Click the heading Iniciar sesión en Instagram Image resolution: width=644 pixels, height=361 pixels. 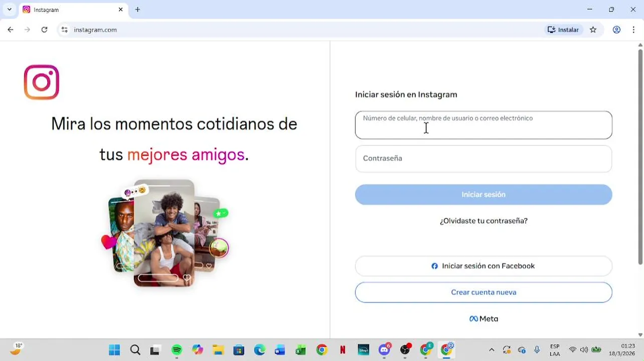tap(406, 94)
